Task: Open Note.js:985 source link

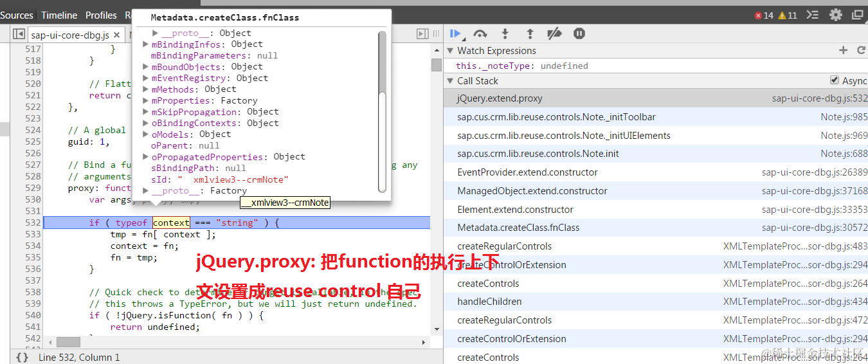Action: click(844, 117)
